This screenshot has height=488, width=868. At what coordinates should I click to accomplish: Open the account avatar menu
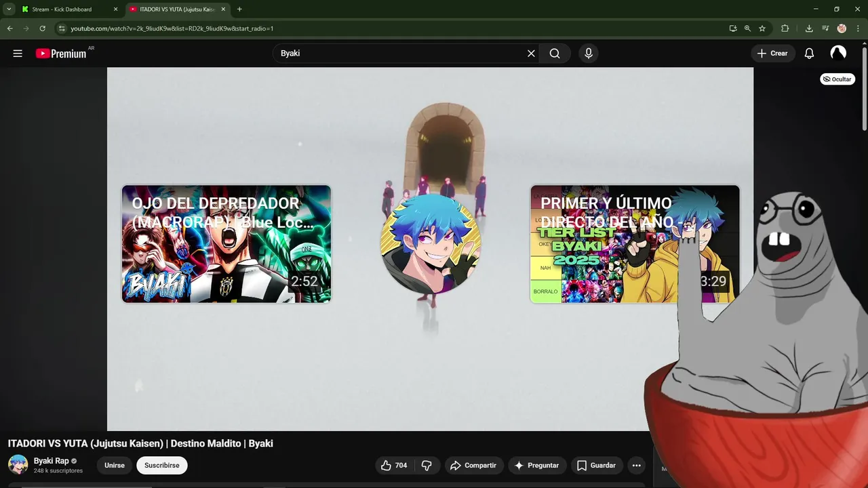click(x=838, y=54)
